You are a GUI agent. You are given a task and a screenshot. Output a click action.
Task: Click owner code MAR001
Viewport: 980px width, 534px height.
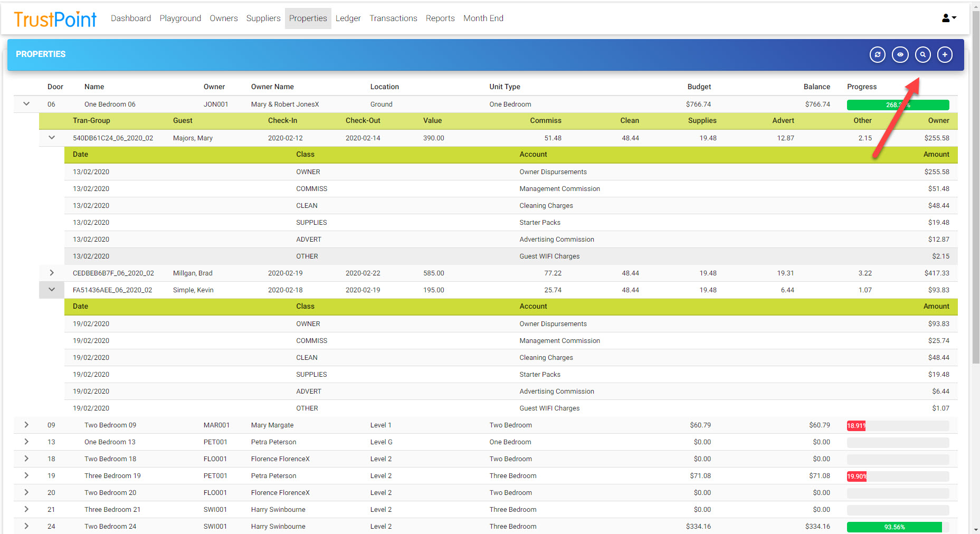(216, 425)
